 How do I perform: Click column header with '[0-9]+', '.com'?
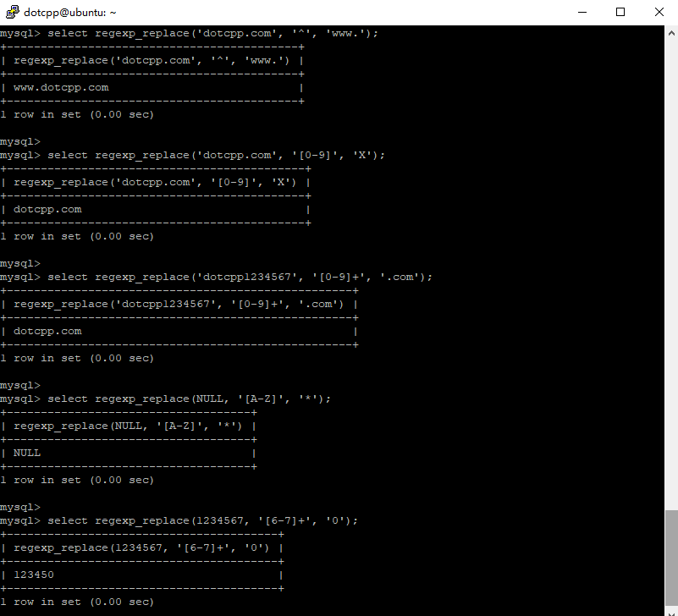point(179,305)
